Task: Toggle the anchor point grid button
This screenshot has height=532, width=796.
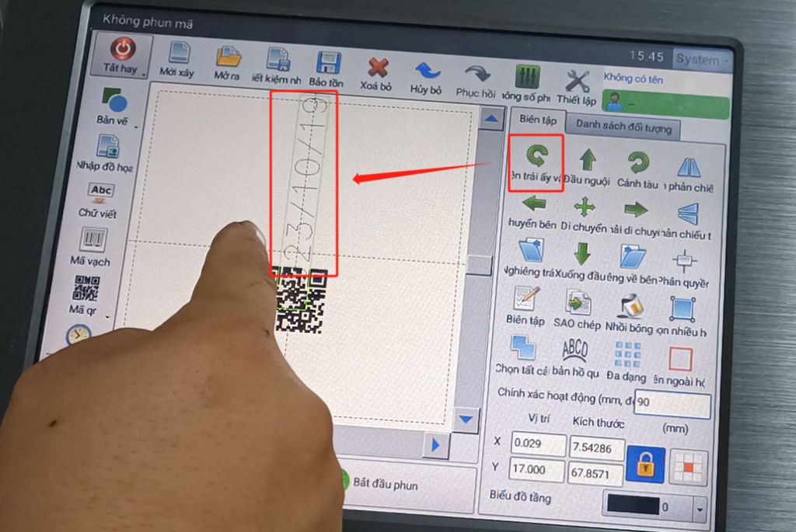Action: 687,466
